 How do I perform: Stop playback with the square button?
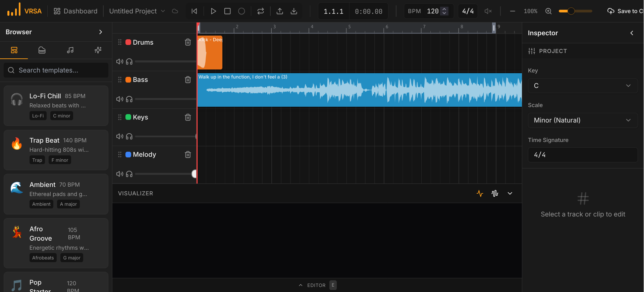coord(227,11)
